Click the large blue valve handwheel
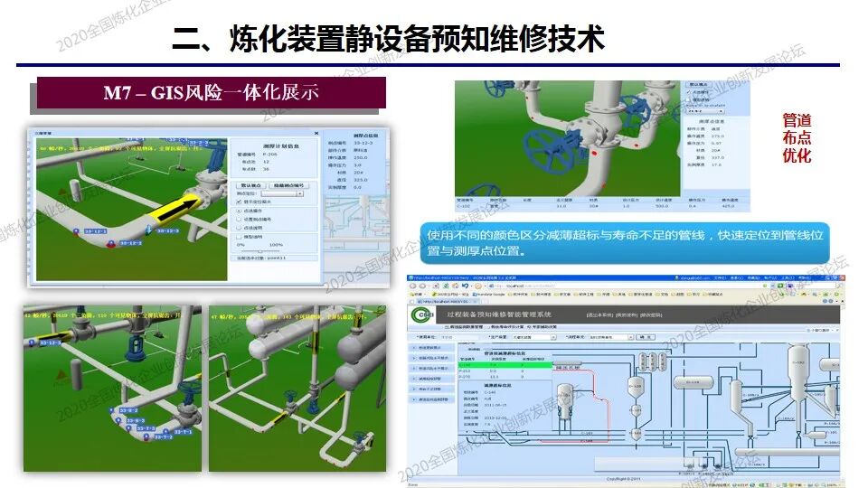This screenshot has width=868, height=488. [x=549, y=152]
